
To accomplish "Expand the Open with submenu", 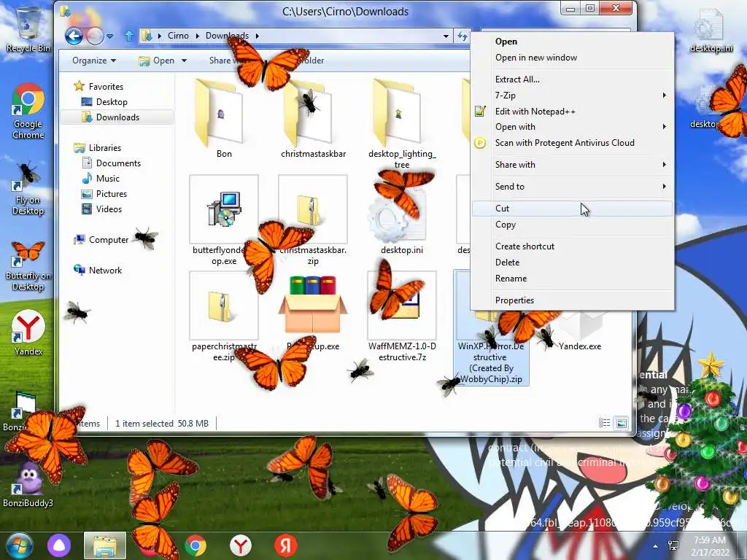I will click(x=573, y=127).
